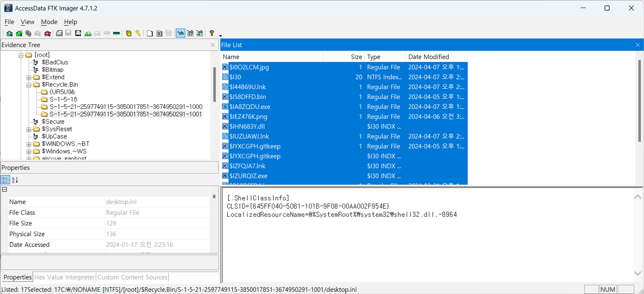Screen dimensions: 644x294
Task: Select file $IHN683Y.dll
Action: coord(247,126)
